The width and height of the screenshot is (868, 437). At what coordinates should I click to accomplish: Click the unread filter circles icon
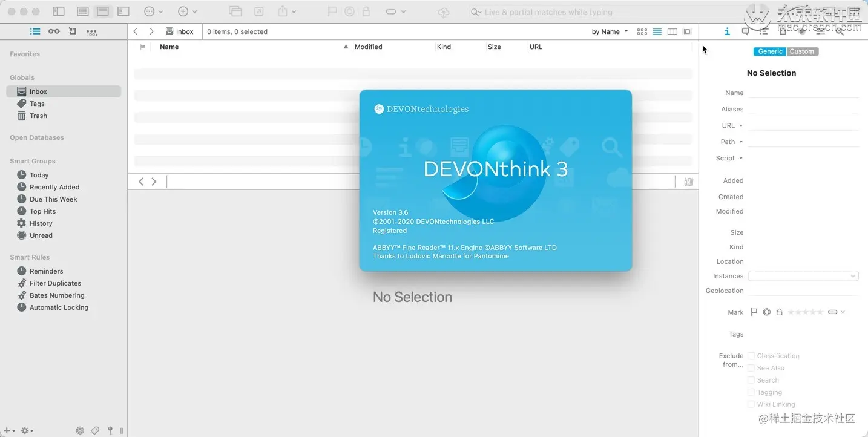(x=80, y=430)
